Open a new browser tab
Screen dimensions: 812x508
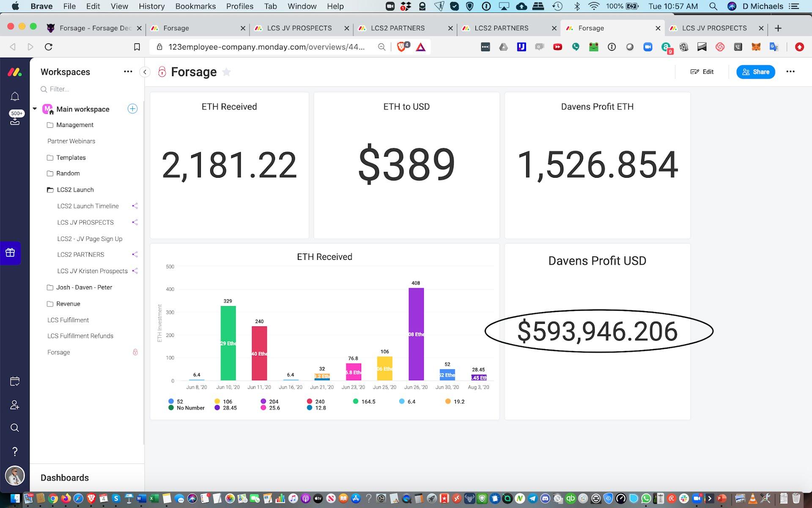[778, 28]
